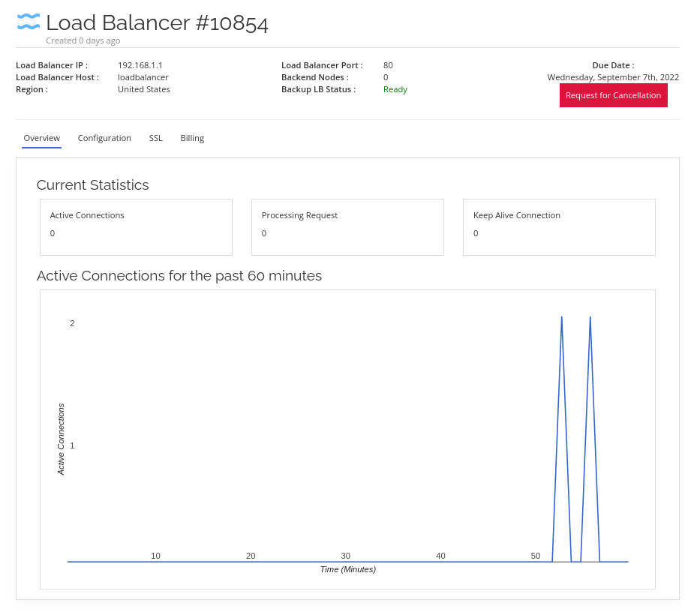The height and width of the screenshot is (612, 700).
Task: Click the Active Connections statistic card
Action: [x=136, y=226]
